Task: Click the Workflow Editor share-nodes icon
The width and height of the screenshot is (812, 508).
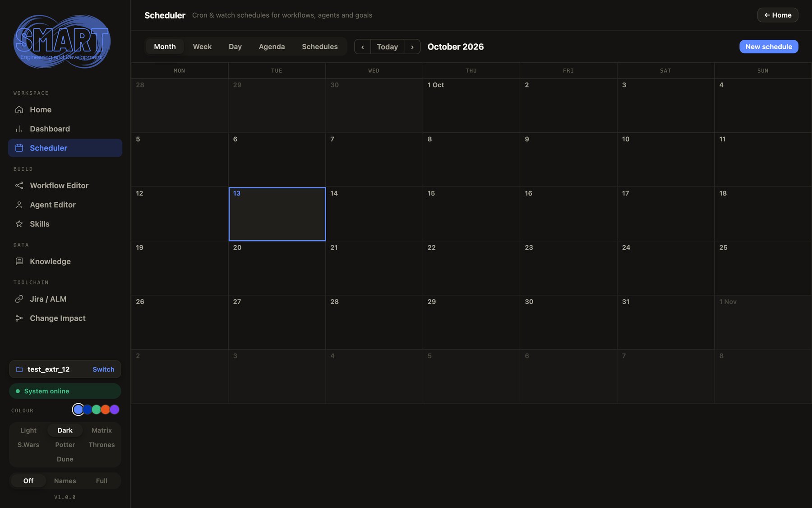Action: tap(19, 186)
